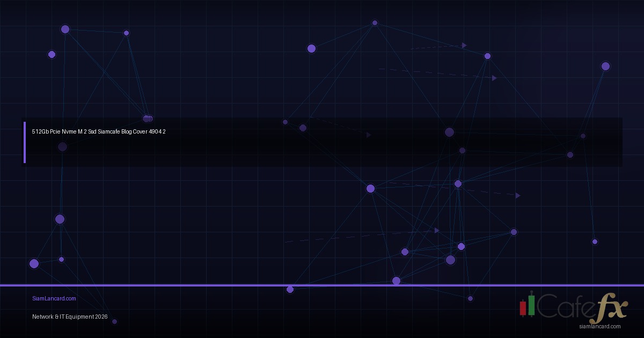Viewport: 644px width, 338px height.
Task: Click the siamlancard.com text under the CafeFX logo
Action: pyautogui.click(x=599, y=326)
